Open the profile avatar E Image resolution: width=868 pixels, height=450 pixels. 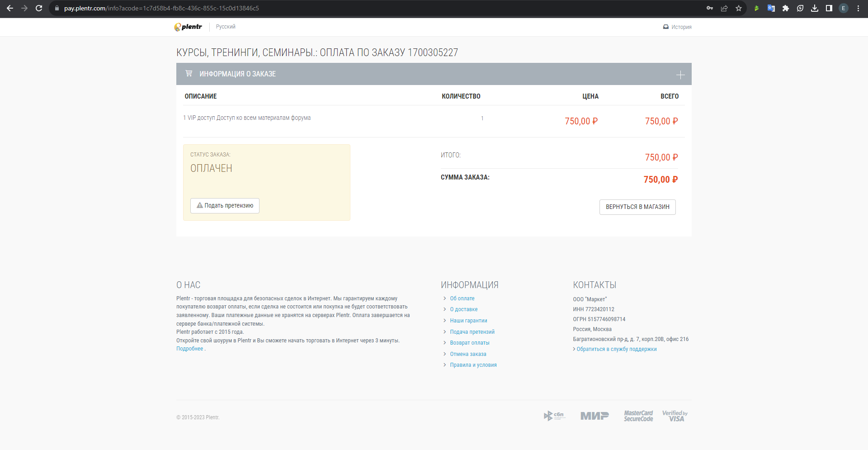pyautogui.click(x=844, y=8)
